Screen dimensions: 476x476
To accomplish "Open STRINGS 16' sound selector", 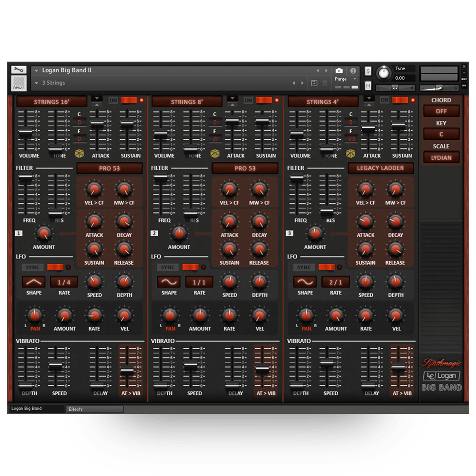I will (52, 102).
